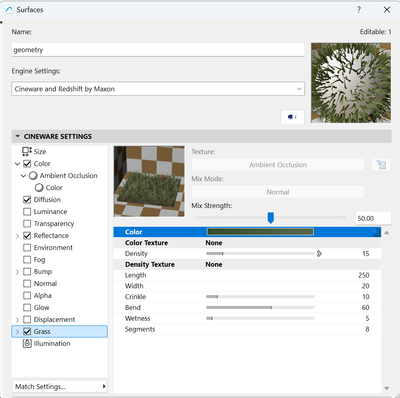The image size is (400, 398).
Task: Expand the Bump tree node
Action: pyautogui.click(x=17, y=272)
